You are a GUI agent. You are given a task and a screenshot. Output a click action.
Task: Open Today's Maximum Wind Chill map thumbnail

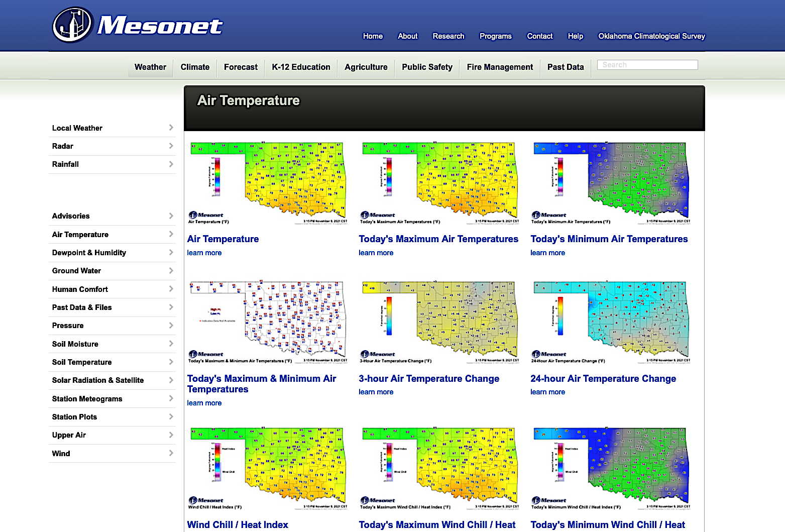(439, 468)
